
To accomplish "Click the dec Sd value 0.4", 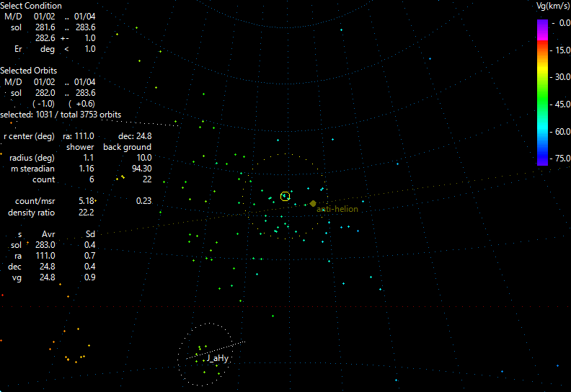I will (89, 267).
